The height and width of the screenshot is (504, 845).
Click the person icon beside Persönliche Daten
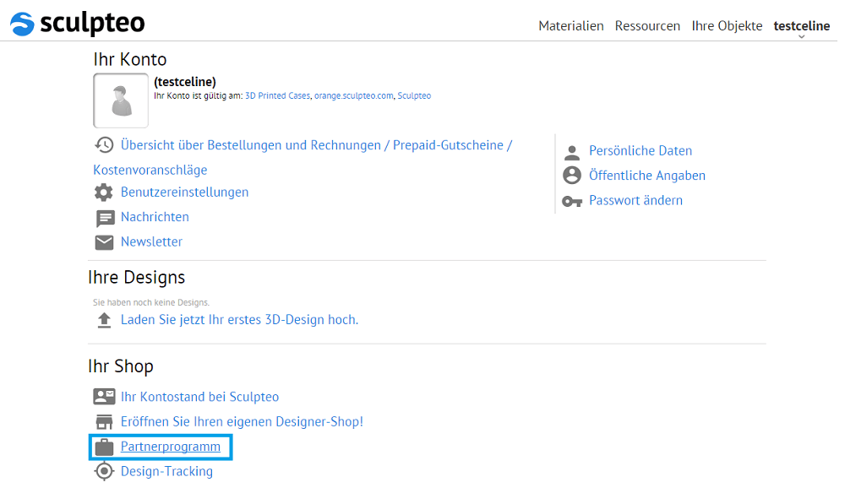coord(572,153)
